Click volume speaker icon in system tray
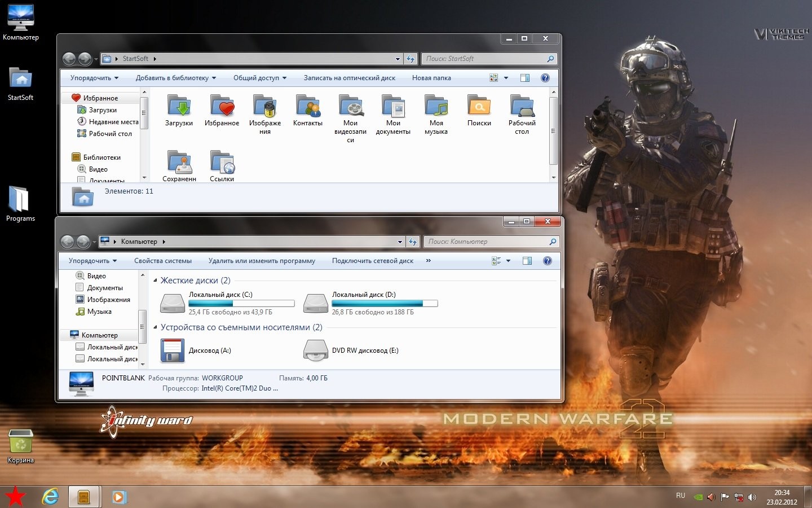Image resolution: width=812 pixels, height=508 pixels. 752,497
